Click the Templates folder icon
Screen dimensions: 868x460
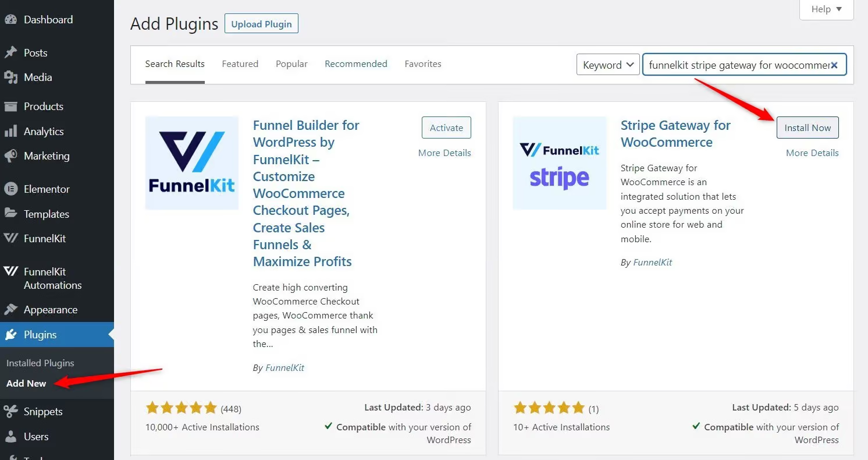click(10, 214)
